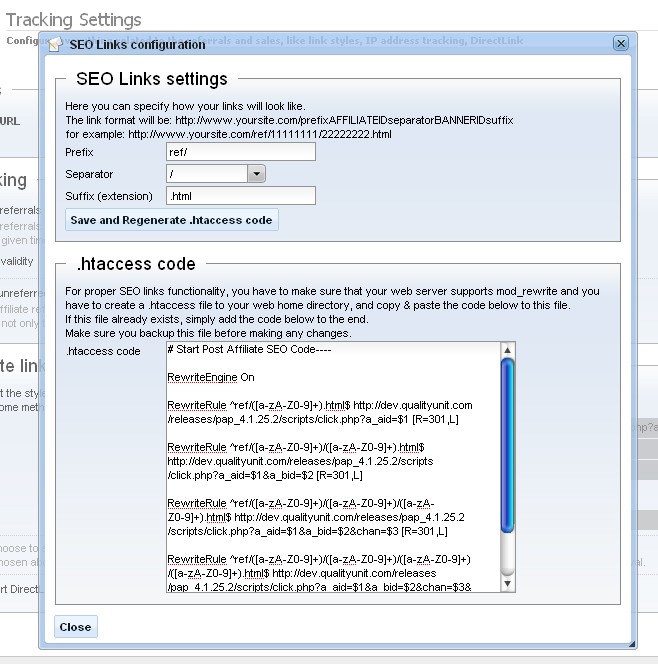Viewport: 658px width, 664px height.
Task: Click the blue htaccess scrollbar thumb
Action: (x=507, y=445)
